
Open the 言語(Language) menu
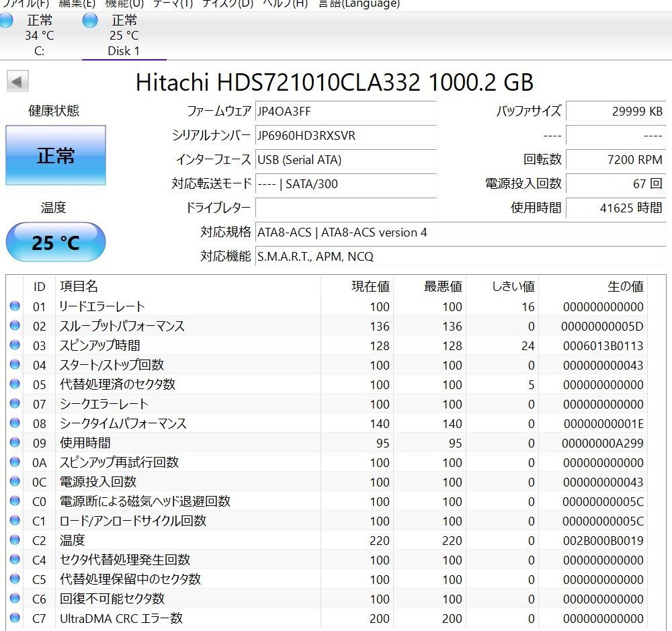point(359,4)
